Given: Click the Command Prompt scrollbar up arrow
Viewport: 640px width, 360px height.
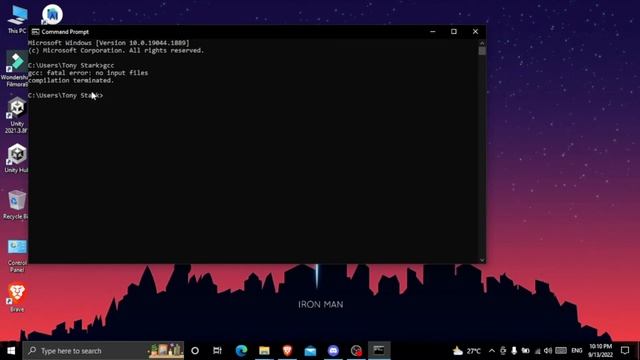Looking at the screenshot, I should [482, 42].
